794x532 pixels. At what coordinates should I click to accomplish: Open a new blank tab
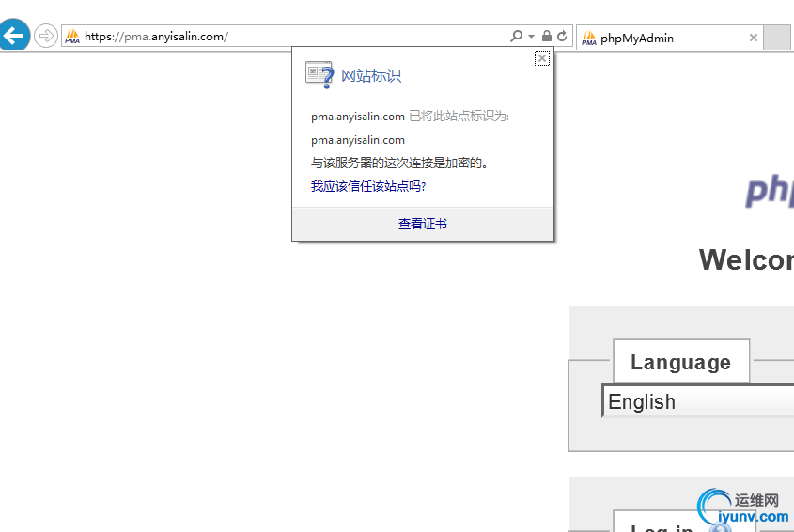(x=777, y=38)
